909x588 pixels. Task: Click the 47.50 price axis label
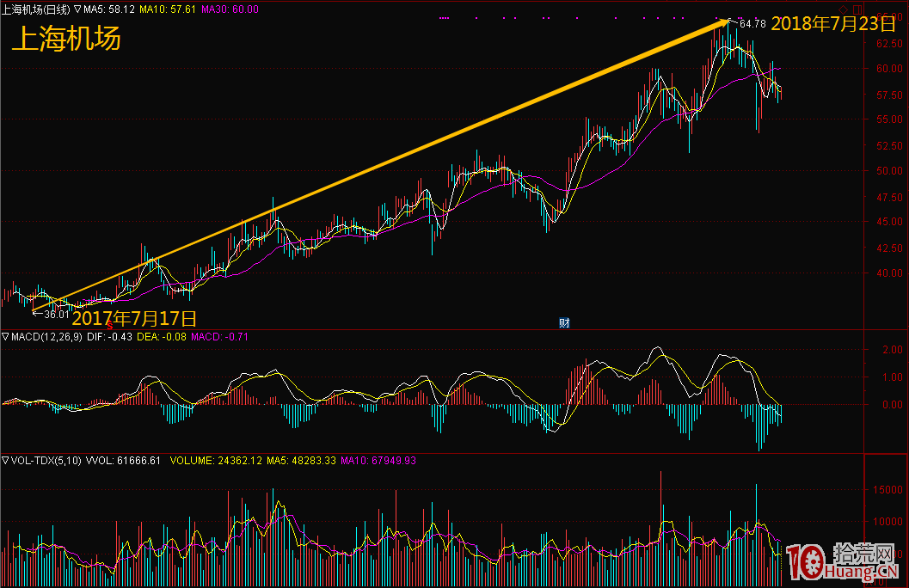coord(889,198)
